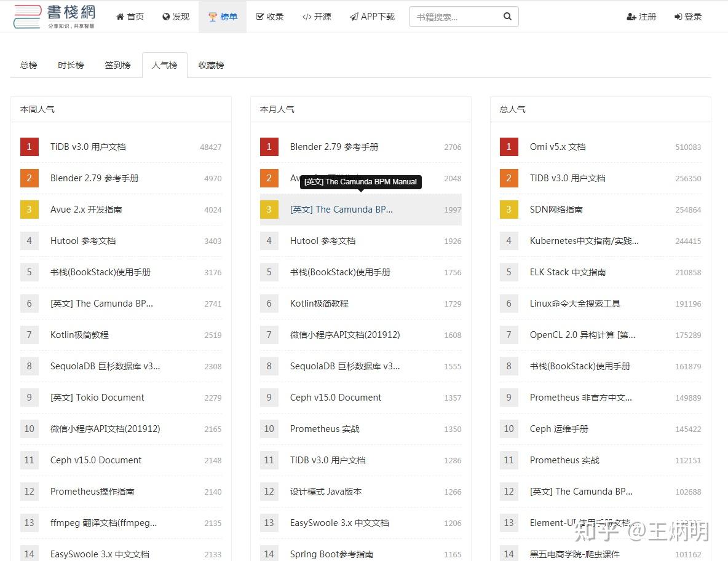Switch to the 总榜 tab
Viewport: 728px width, 561px height.
point(28,65)
